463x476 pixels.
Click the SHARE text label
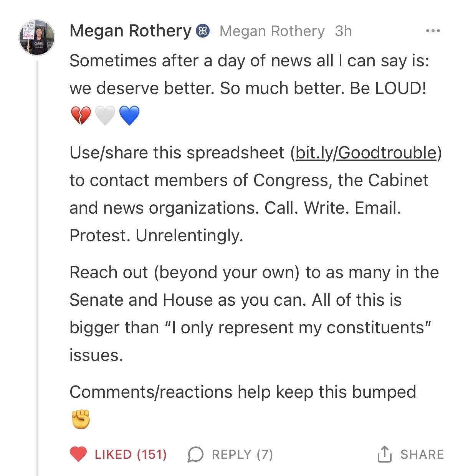(x=422, y=455)
